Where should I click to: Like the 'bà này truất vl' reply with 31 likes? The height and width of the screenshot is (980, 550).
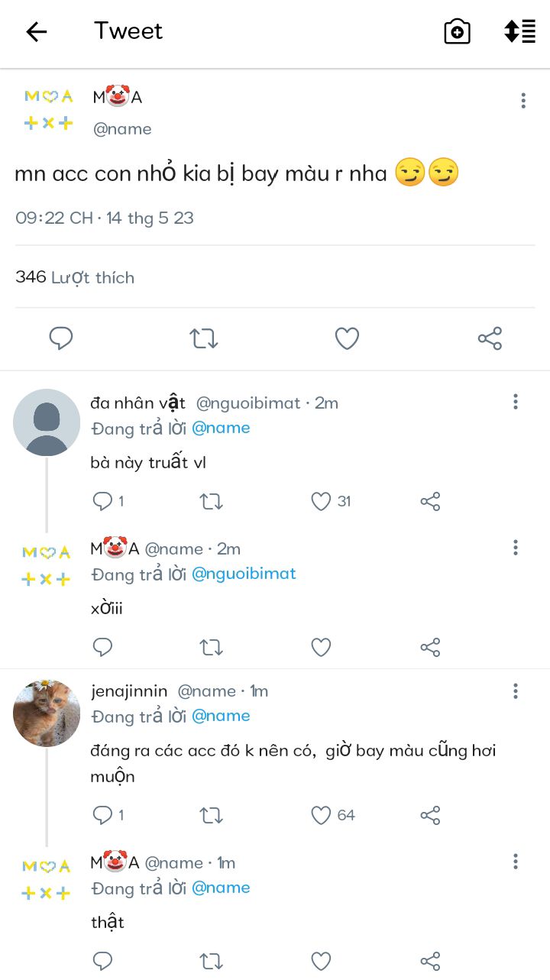321,501
